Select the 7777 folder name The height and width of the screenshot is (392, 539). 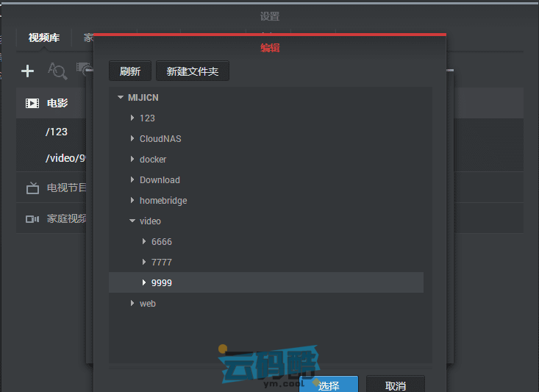click(x=162, y=263)
